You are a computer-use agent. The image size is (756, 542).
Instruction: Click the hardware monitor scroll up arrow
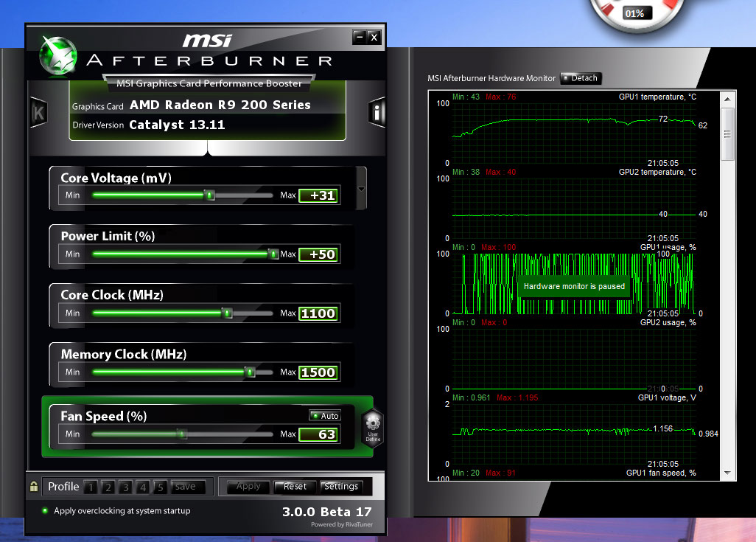pyautogui.click(x=727, y=99)
